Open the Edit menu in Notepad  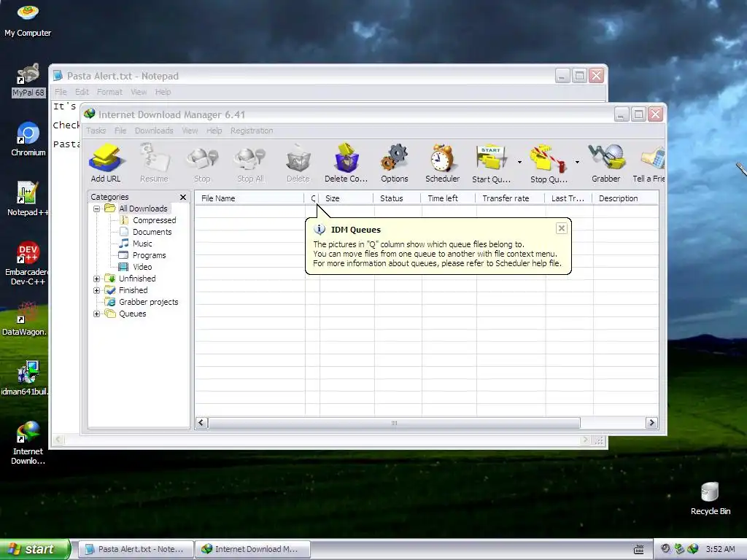(x=82, y=92)
